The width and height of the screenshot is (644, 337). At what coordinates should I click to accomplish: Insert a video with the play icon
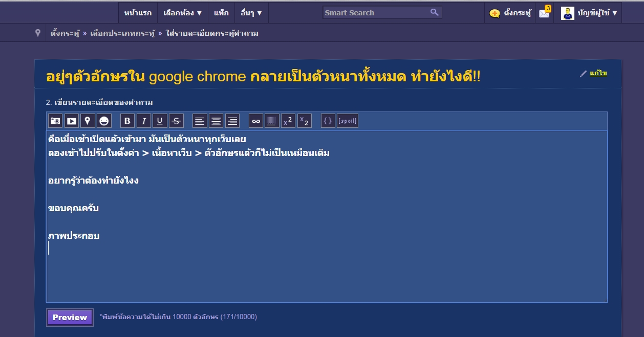72,121
